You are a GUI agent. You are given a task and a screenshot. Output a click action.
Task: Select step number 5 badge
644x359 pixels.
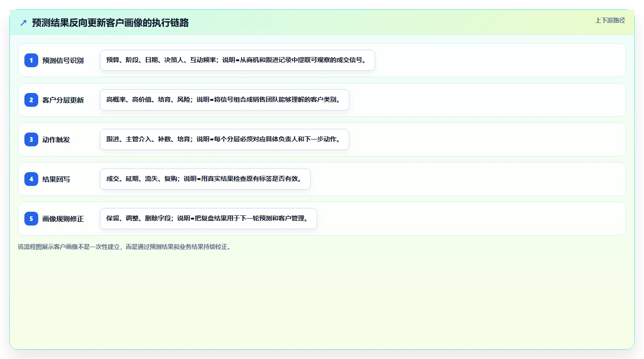click(31, 219)
